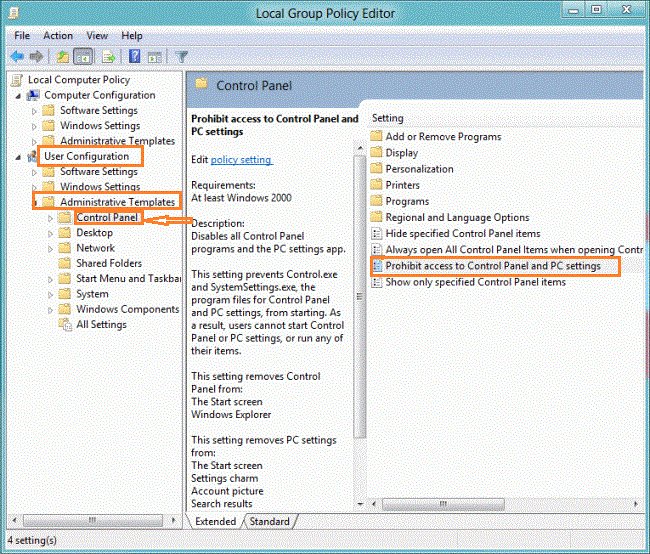Viewport: 650px width, 554px height.
Task: Open the Regional and Language Options folder
Action: (x=457, y=217)
